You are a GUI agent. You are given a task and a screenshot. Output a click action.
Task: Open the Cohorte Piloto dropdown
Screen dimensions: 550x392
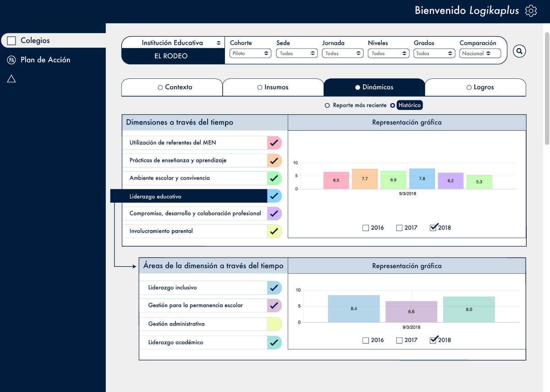250,53
